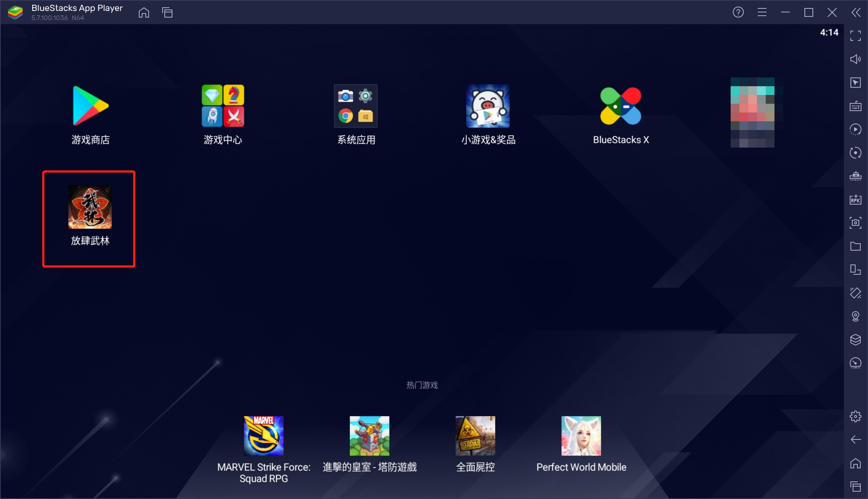Screen dimensions: 868x499
Task: Launch BlueStacks X
Action: [621, 114]
